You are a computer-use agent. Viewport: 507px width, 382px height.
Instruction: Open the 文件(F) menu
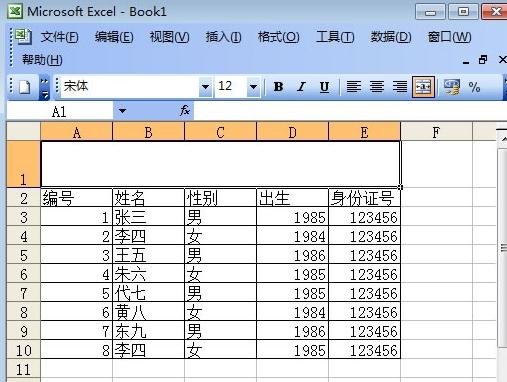point(60,37)
